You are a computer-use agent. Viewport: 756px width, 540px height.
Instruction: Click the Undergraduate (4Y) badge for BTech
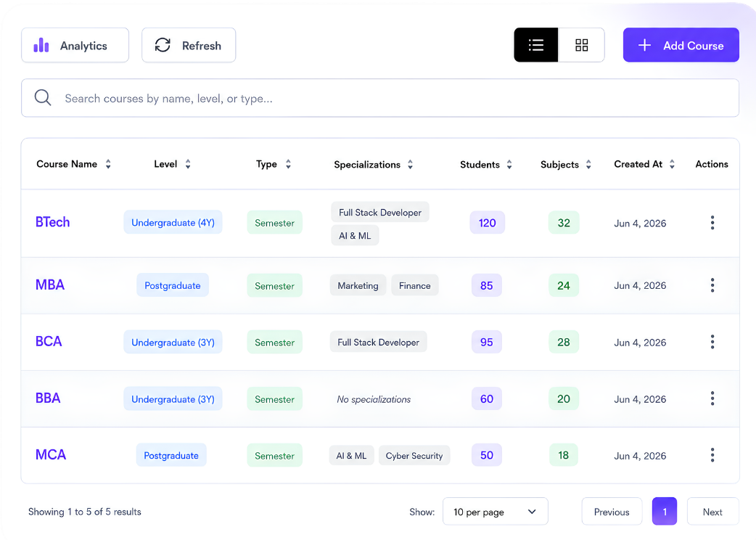pos(173,222)
